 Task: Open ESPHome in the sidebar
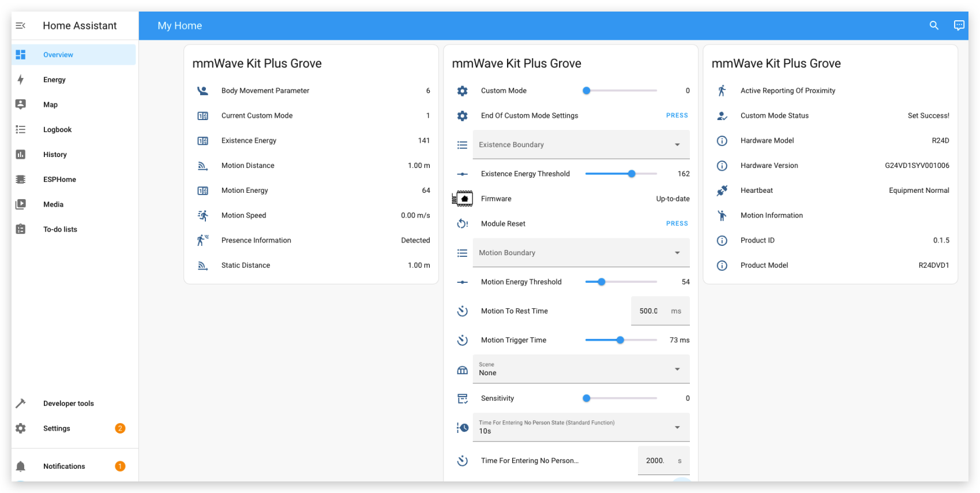tap(74, 179)
